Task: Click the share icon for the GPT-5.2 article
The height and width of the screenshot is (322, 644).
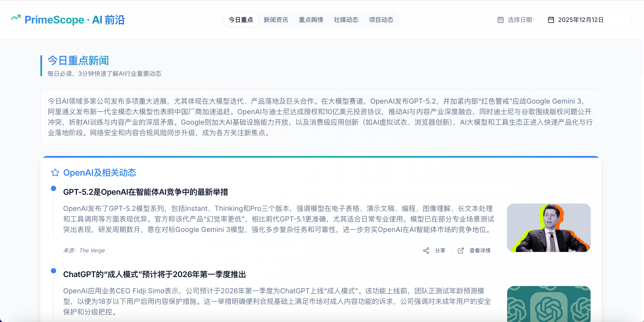Action: pos(426,251)
